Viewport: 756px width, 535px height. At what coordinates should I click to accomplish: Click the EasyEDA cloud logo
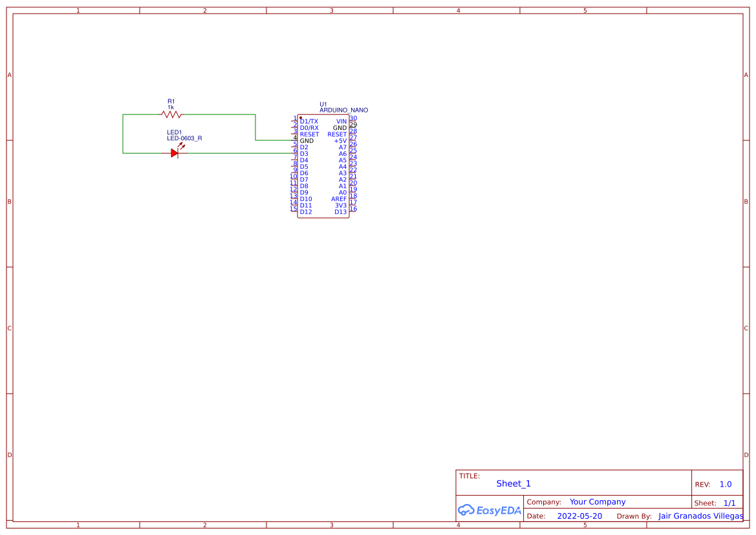490,510
